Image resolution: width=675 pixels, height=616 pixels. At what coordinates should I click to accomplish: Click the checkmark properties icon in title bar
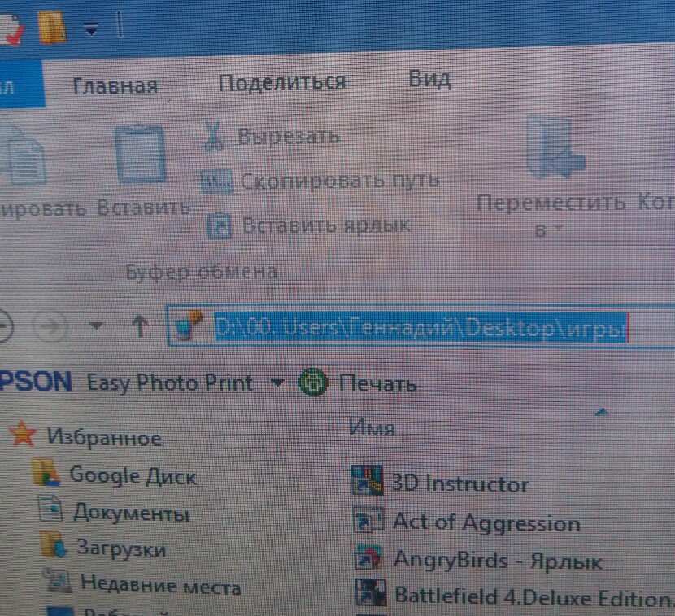click(11, 28)
